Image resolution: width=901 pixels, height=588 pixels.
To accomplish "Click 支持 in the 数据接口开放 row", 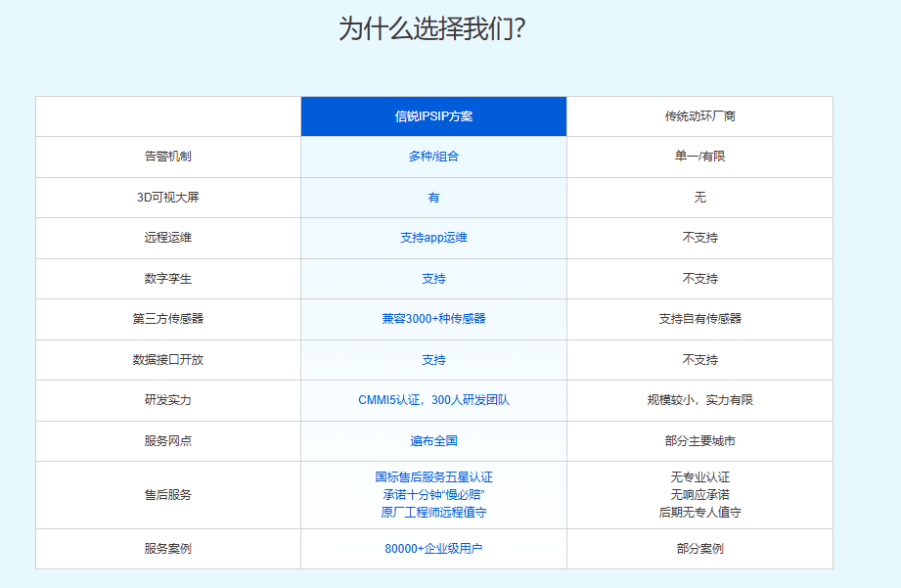I will coord(433,360).
